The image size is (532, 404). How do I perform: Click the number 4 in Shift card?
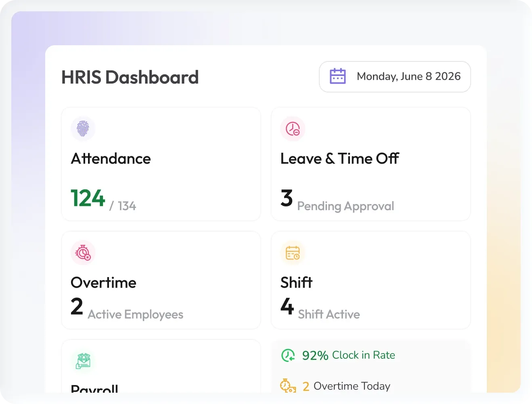click(x=287, y=306)
